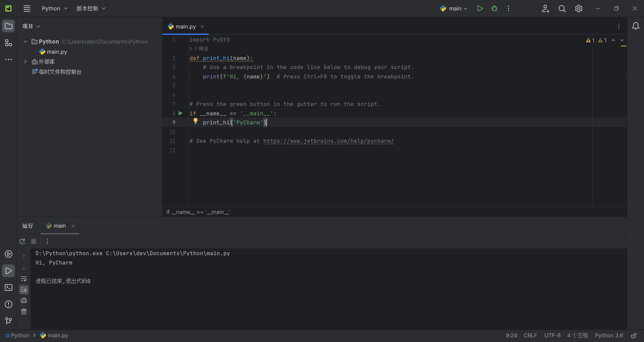Click main.py breadcrumb in status bar
The image size is (644, 342).
click(54, 336)
